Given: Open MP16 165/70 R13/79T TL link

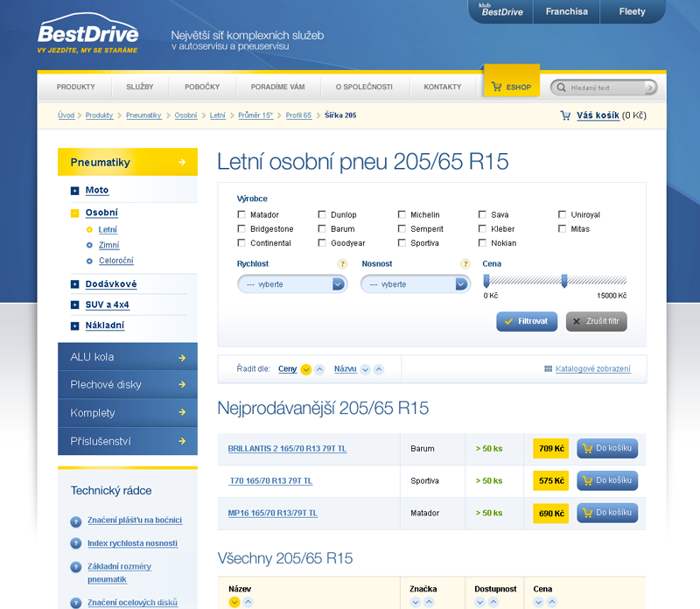Looking at the screenshot, I should click(x=273, y=513).
